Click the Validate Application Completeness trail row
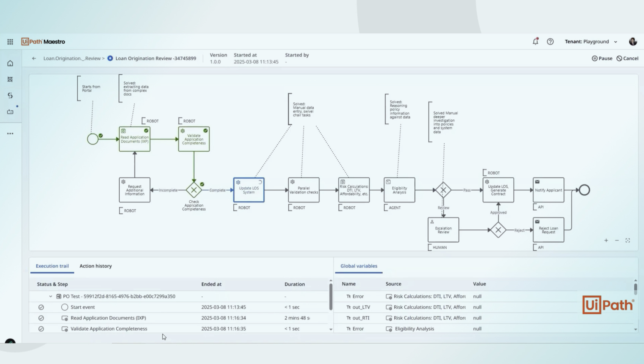Image resolution: width=644 pixels, height=364 pixels. click(x=179, y=329)
